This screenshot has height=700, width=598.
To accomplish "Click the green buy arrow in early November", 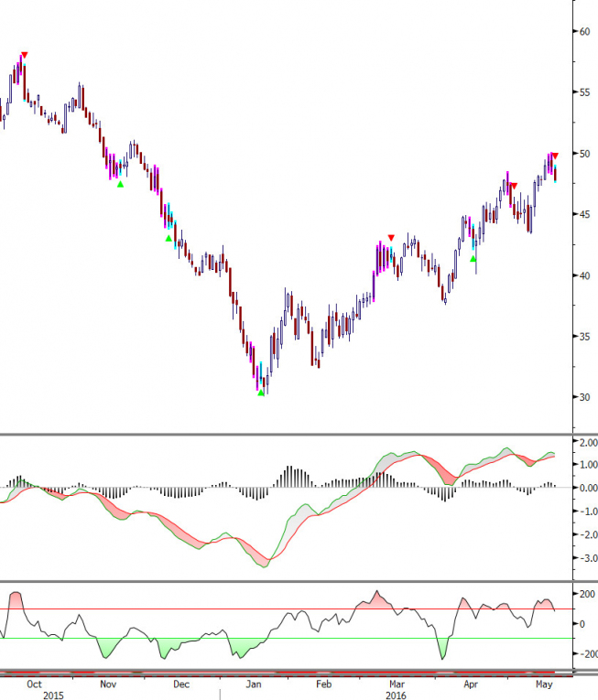I will pos(120,184).
